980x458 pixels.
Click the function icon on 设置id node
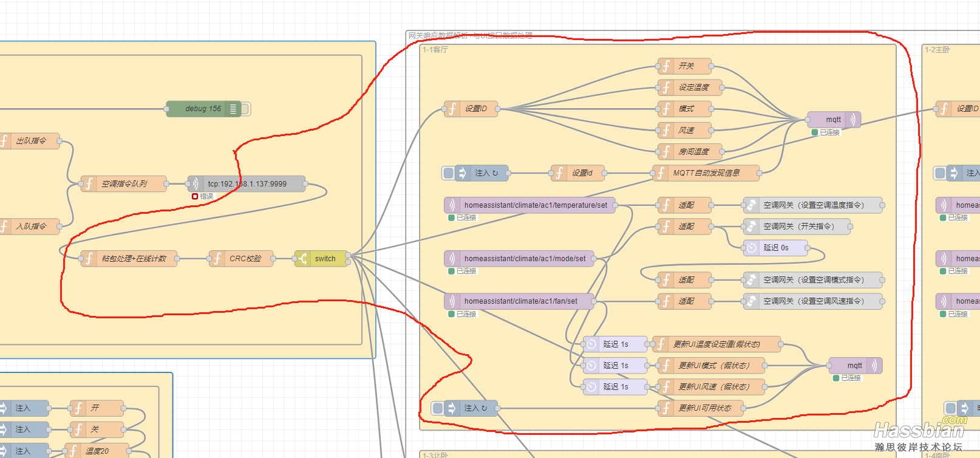[x=559, y=173]
